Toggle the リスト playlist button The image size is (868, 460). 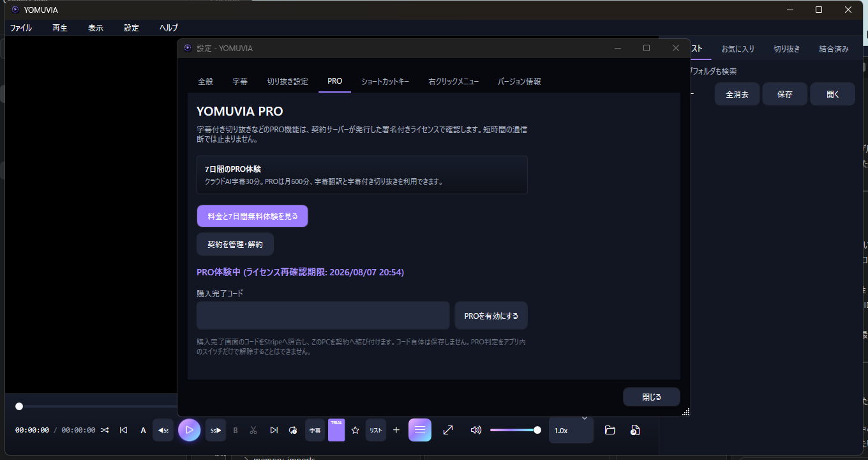(x=376, y=430)
